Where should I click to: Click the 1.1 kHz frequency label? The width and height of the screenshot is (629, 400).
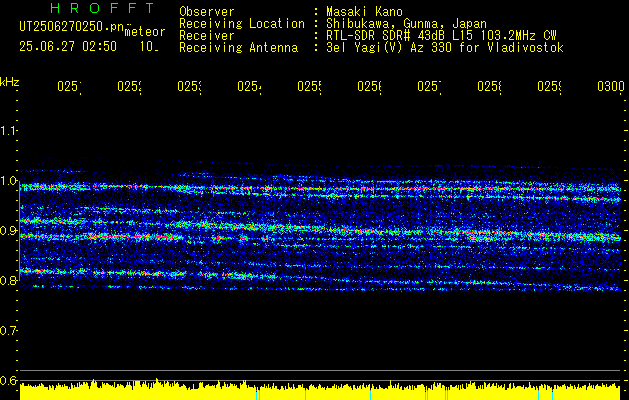(x=8, y=131)
